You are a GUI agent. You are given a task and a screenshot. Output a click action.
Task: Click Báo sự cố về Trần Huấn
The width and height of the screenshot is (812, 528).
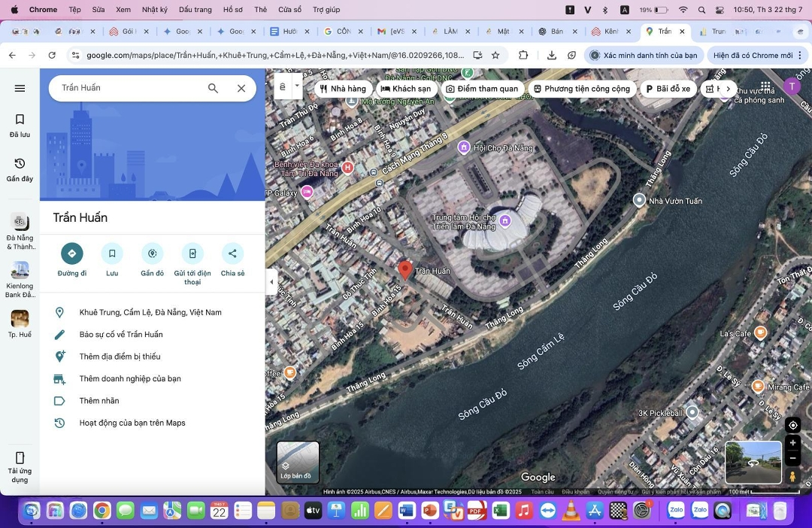pyautogui.click(x=121, y=335)
